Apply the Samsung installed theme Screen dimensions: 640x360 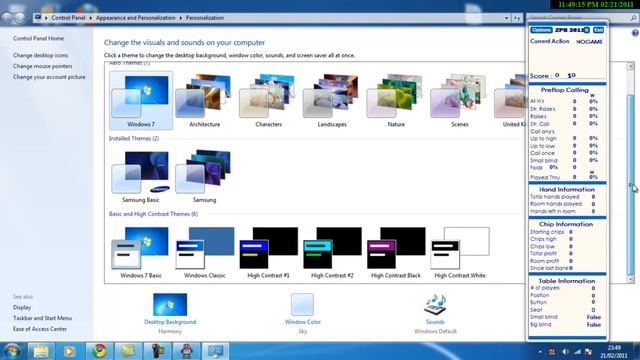click(x=204, y=176)
